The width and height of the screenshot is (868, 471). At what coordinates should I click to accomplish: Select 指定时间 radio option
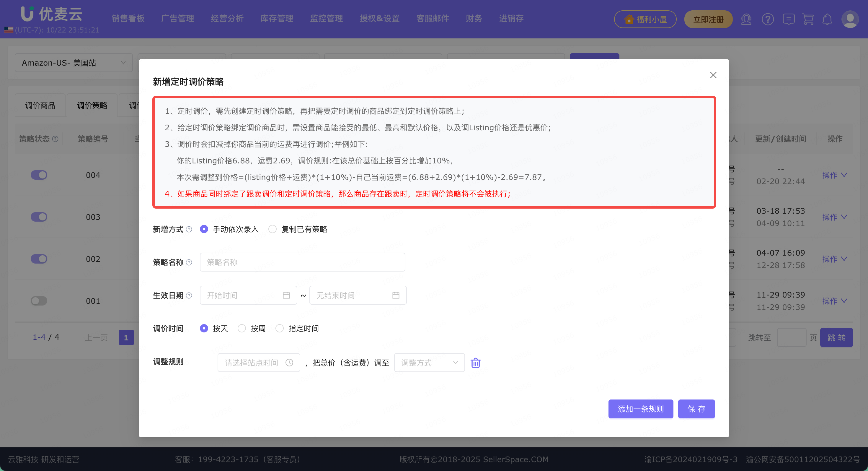click(x=279, y=328)
